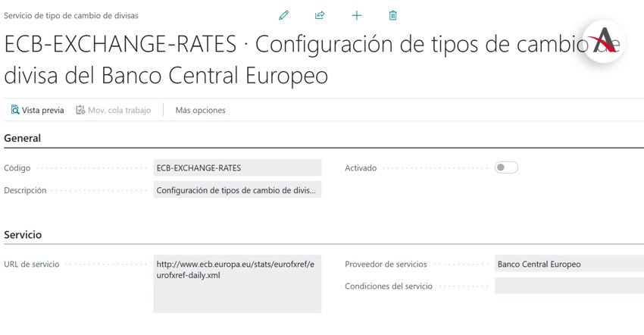Click the URL de servicio text box
The width and height of the screenshot is (644, 335).
[237, 284]
